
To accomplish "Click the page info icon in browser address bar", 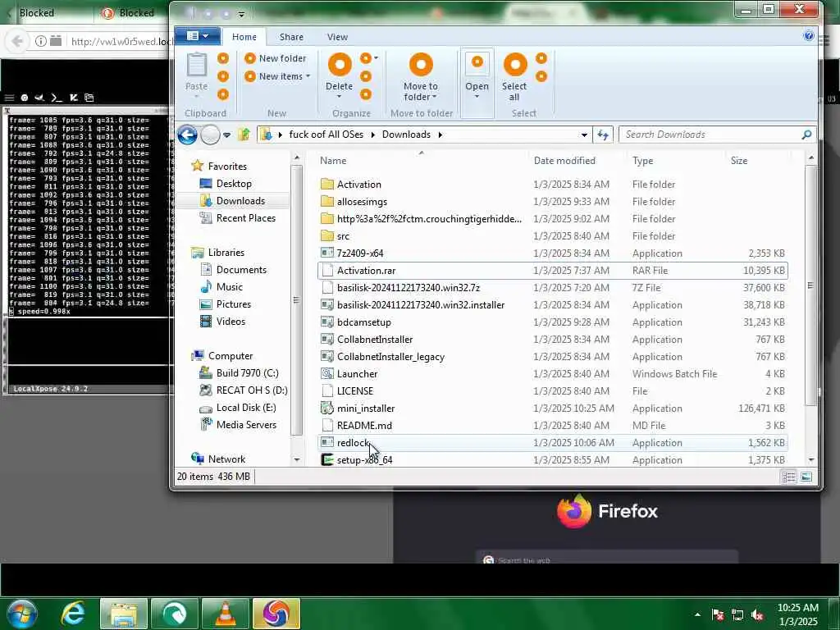I will point(41,41).
